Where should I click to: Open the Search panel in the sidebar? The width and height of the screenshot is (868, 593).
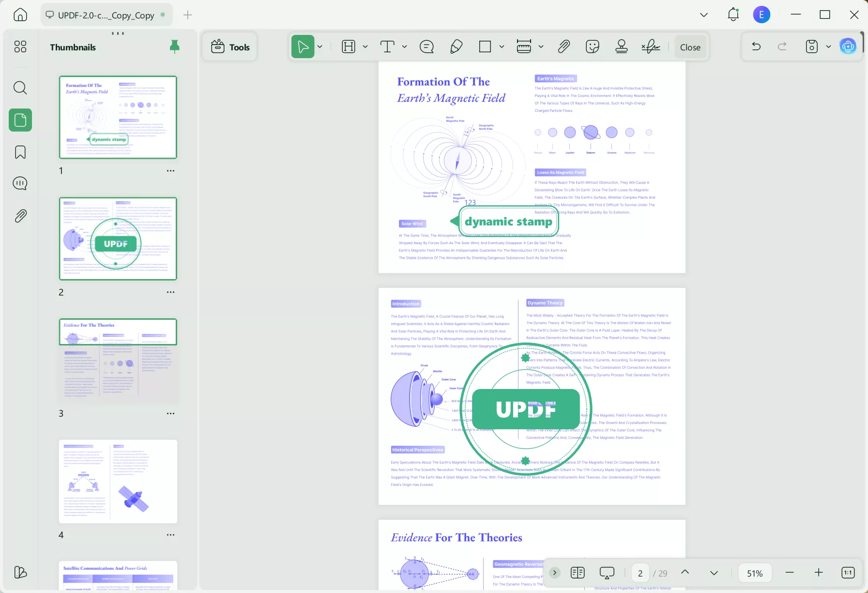(20, 88)
